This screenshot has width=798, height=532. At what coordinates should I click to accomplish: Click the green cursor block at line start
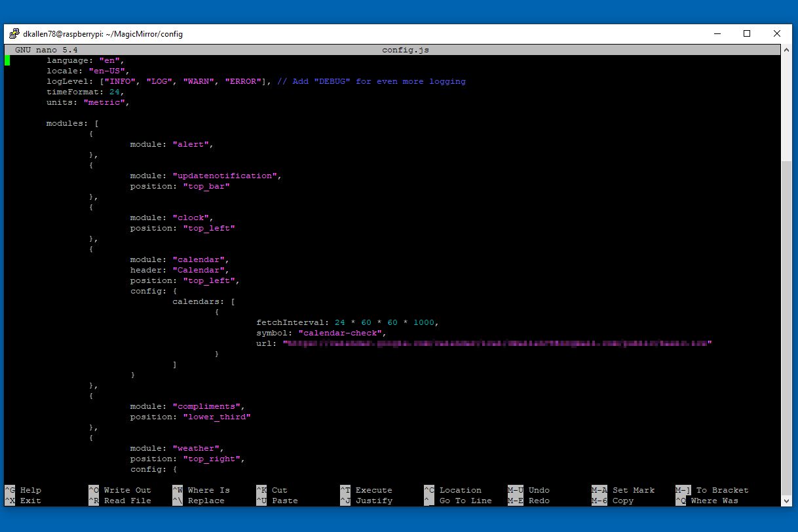[x=7, y=60]
